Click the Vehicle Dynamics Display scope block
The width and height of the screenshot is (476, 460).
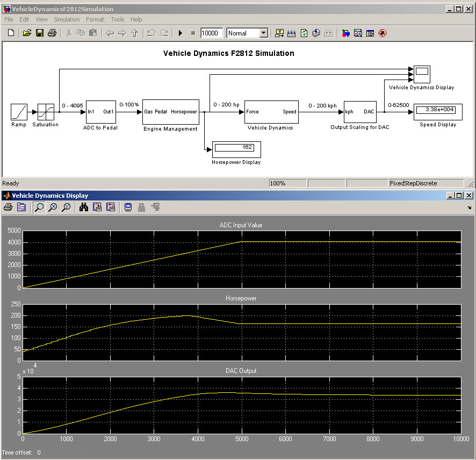point(422,74)
